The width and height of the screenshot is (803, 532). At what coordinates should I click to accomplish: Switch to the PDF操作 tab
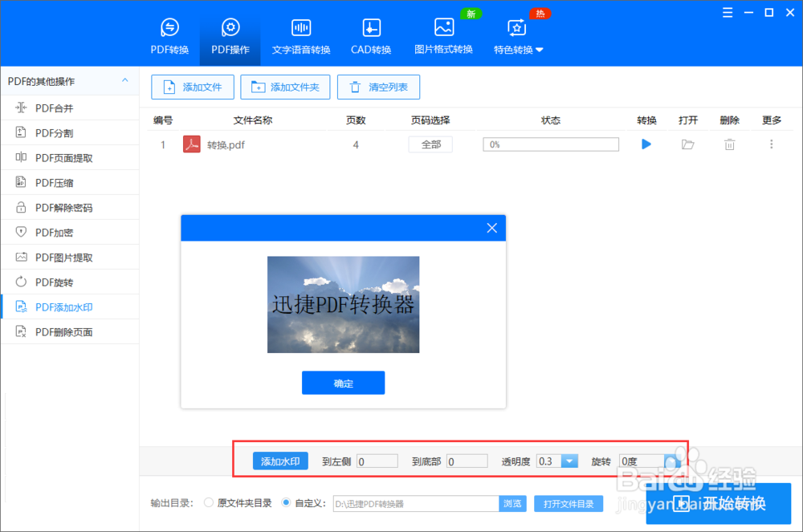pyautogui.click(x=230, y=36)
